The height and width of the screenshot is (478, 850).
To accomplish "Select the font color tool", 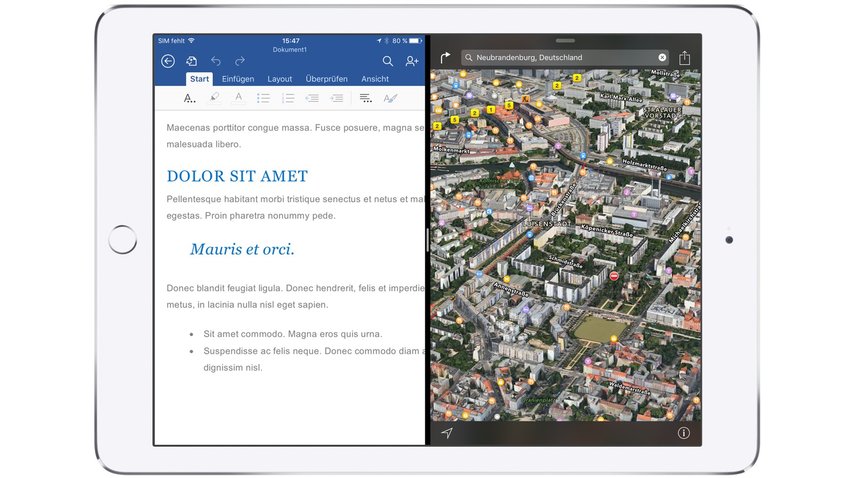I will pyautogui.click(x=239, y=98).
